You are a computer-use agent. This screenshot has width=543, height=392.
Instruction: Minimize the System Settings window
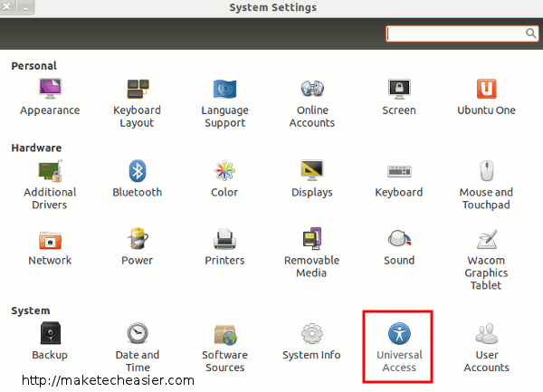tap(25, 7)
